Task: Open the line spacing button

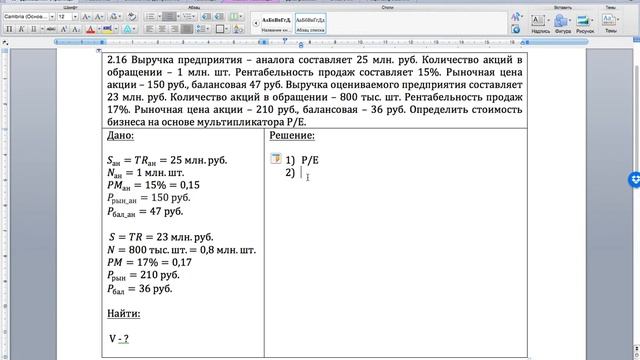Action: tap(202, 29)
